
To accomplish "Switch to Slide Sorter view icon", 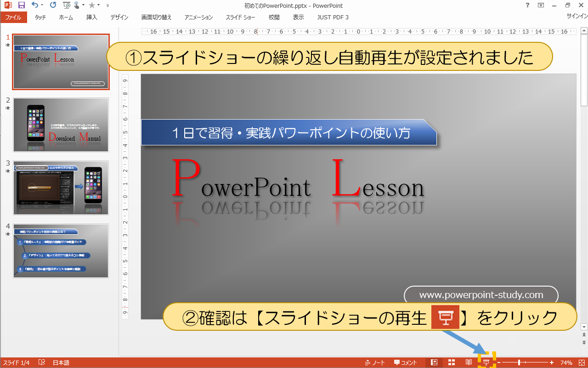I will pos(452,362).
